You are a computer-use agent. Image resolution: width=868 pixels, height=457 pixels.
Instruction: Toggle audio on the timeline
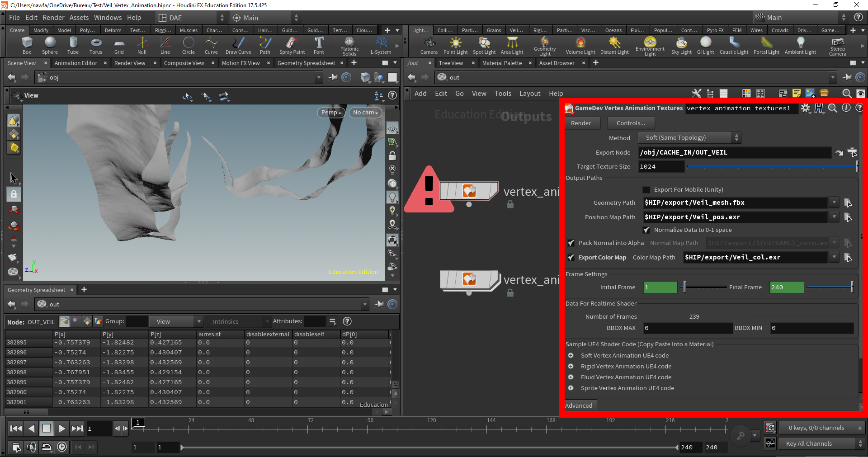(31, 447)
